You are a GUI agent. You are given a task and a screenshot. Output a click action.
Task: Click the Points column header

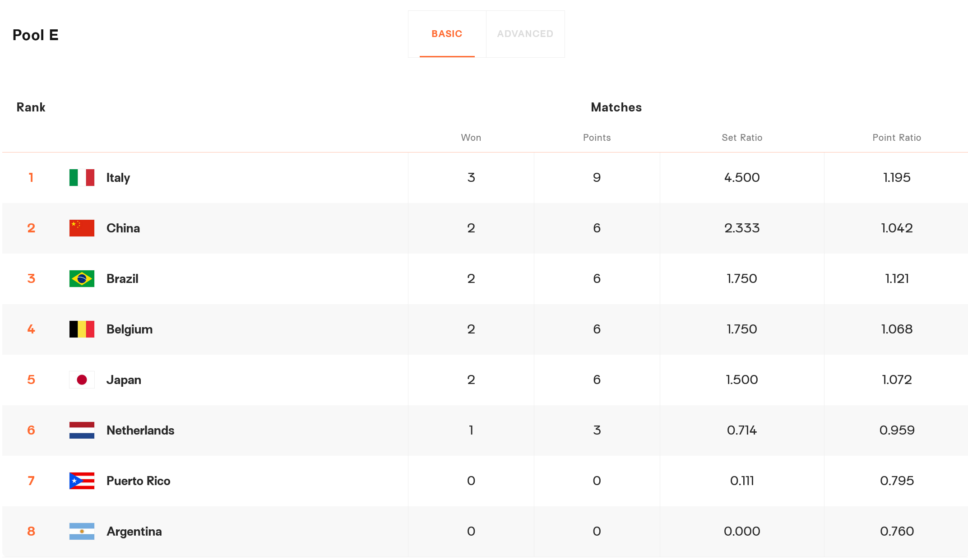(x=597, y=138)
